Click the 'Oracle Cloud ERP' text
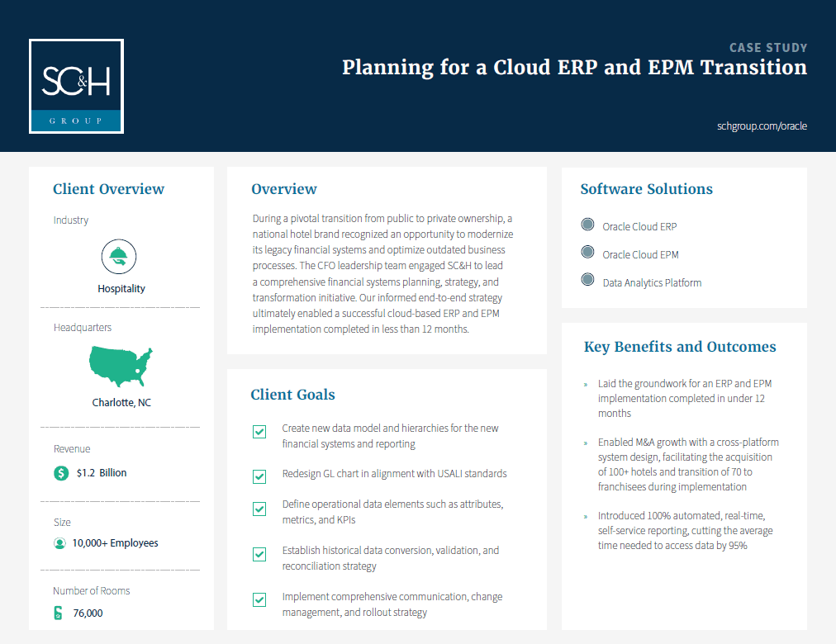Screen dimensions: 836x644 click(x=639, y=227)
